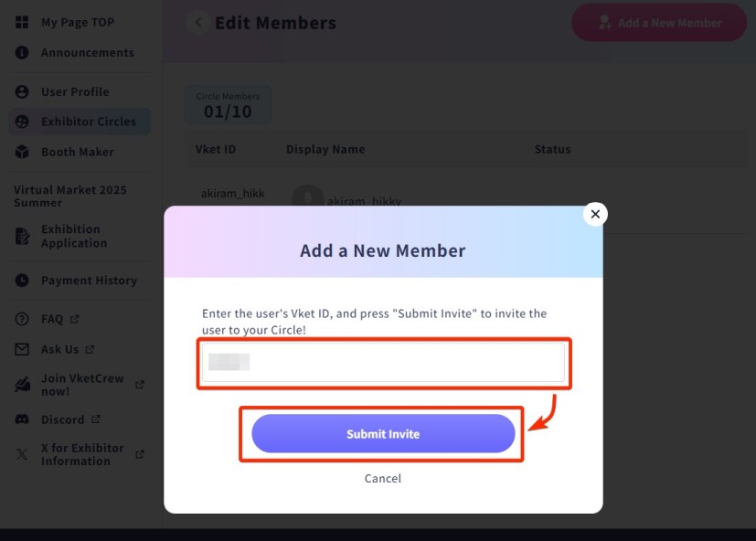This screenshot has width=756, height=541.
Task: Open Payment History from the sidebar
Action: click(x=89, y=281)
